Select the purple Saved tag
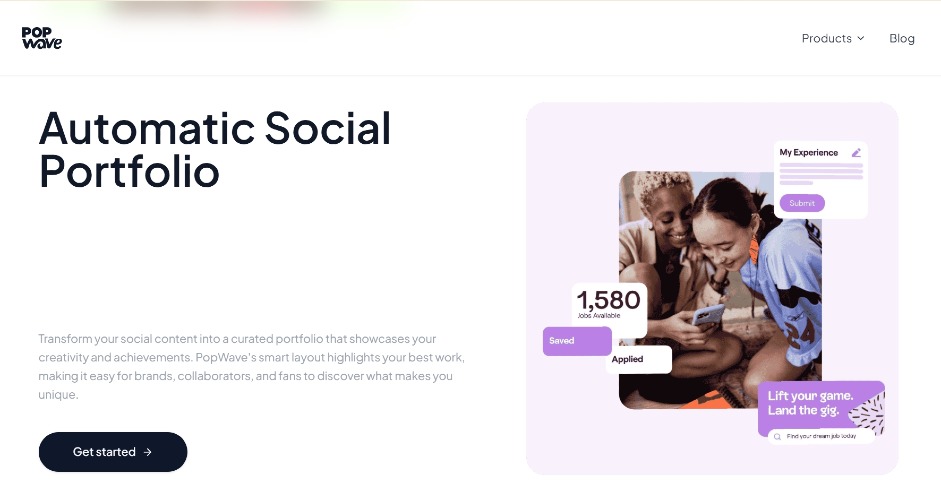Viewport: 941px width, 500px height. (x=576, y=341)
